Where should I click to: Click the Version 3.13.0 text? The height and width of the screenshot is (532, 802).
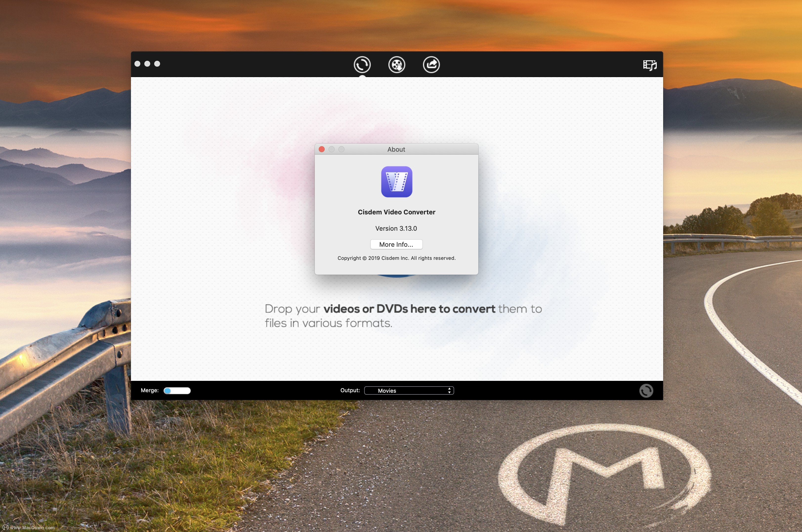click(x=396, y=228)
